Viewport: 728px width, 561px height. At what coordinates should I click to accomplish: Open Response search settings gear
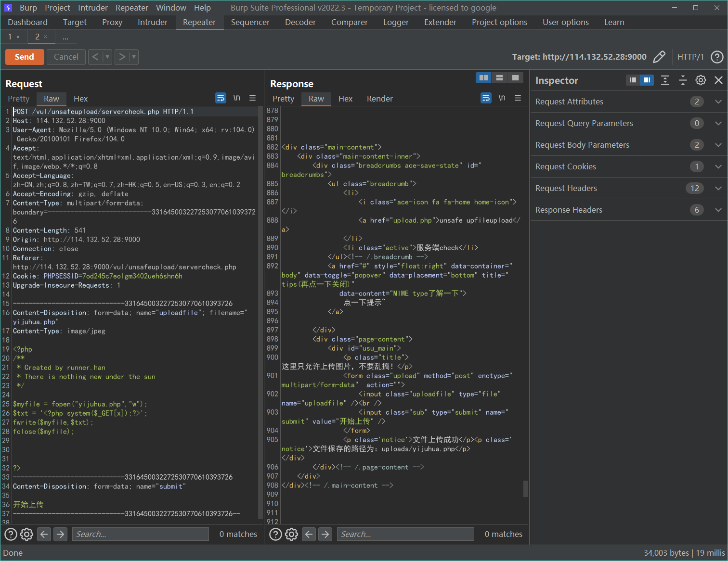(x=292, y=534)
